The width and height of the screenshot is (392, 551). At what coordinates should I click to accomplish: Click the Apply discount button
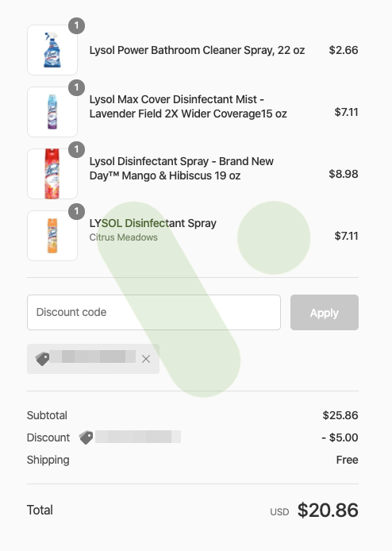(x=325, y=312)
